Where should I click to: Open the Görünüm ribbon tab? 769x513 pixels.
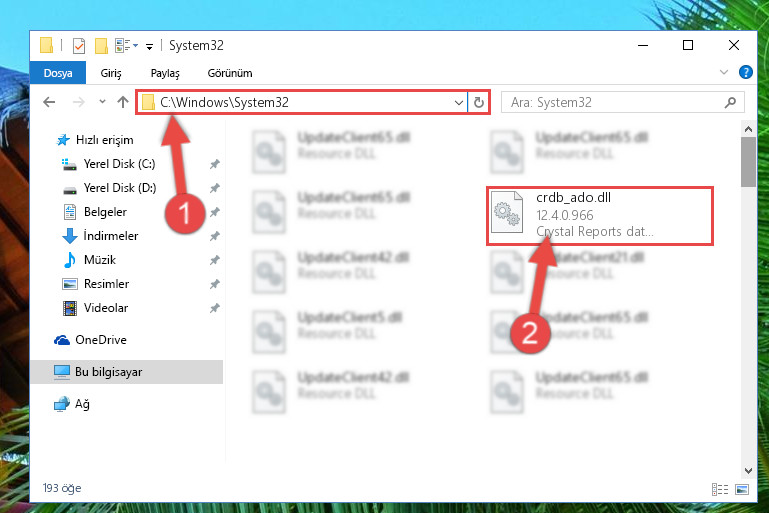pos(230,73)
